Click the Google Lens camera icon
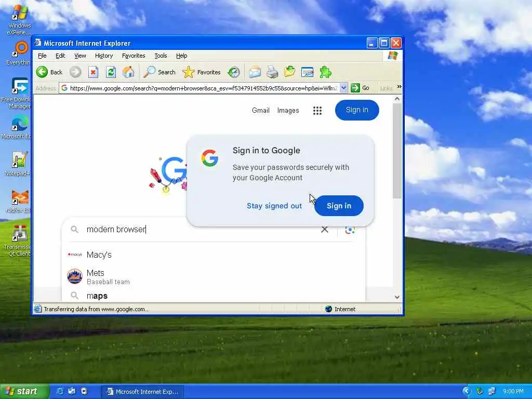The width and height of the screenshot is (532, 399). pyautogui.click(x=350, y=230)
